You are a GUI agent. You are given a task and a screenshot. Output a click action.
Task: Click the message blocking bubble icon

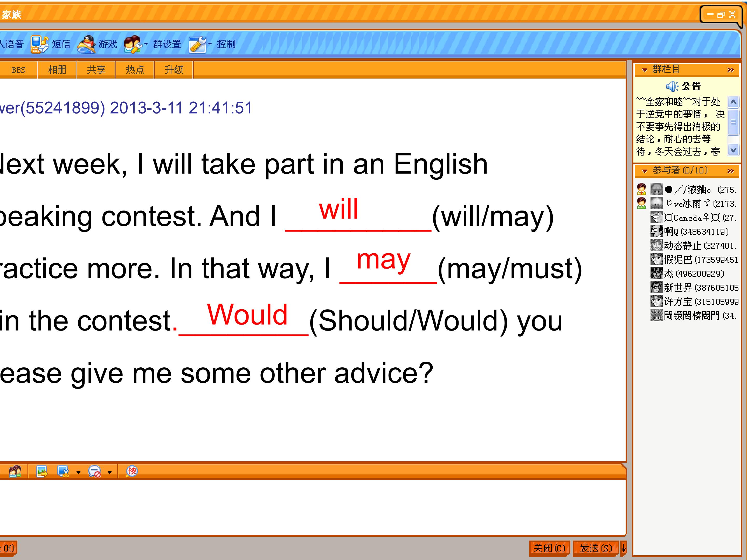coord(94,471)
